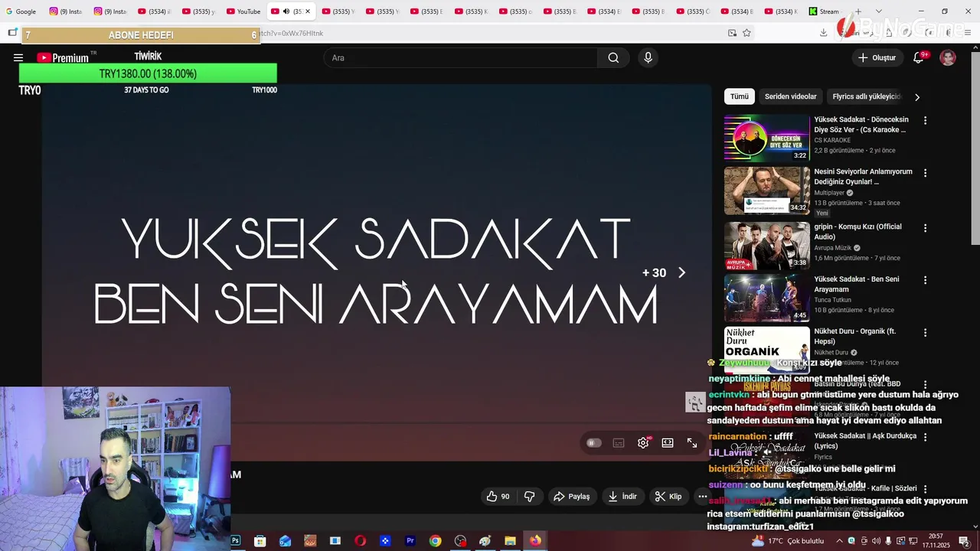Open Avrupa Müzik channel name

(833, 248)
